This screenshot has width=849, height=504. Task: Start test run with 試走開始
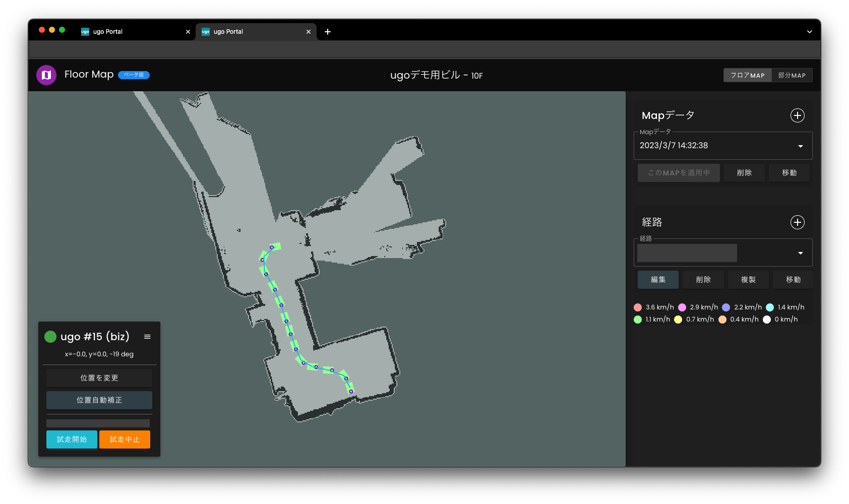(x=72, y=439)
